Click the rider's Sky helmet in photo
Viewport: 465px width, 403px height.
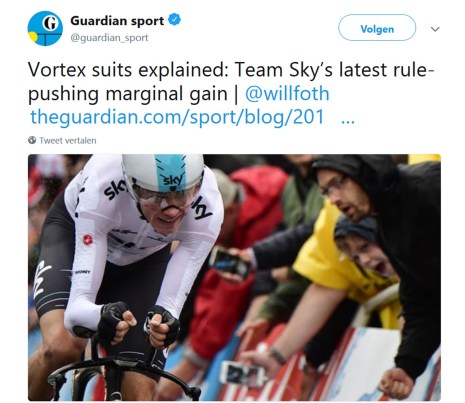click(163, 173)
